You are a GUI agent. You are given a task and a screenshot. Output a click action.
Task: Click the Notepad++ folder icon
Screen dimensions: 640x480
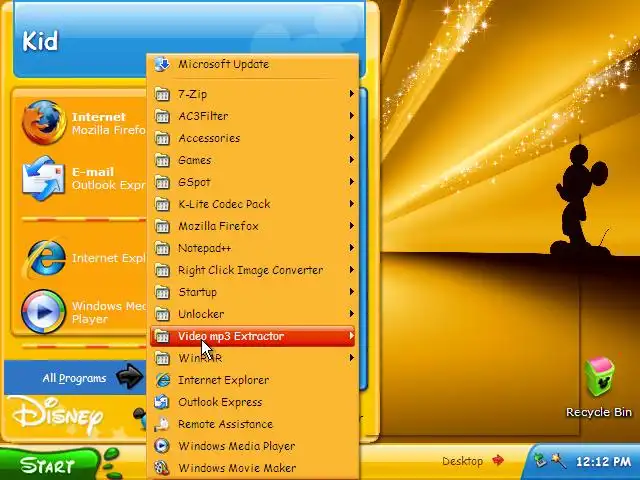pyautogui.click(x=162, y=249)
